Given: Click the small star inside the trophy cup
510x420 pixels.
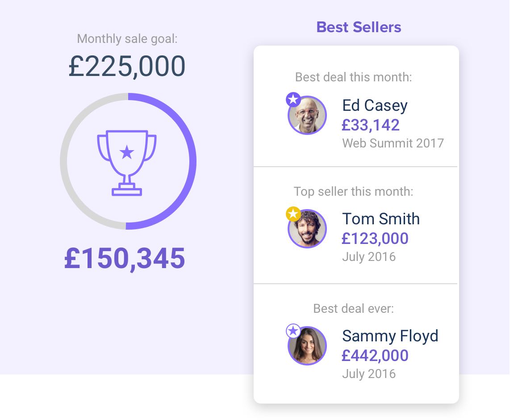Looking at the screenshot, I should pyautogui.click(x=127, y=152).
